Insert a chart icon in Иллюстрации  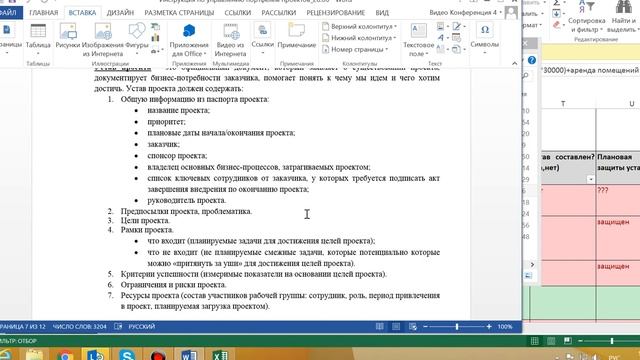pos(156,39)
